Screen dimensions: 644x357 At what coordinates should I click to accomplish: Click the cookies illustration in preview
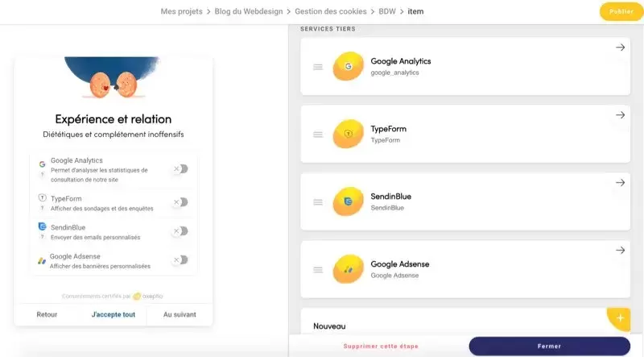(x=112, y=77)
